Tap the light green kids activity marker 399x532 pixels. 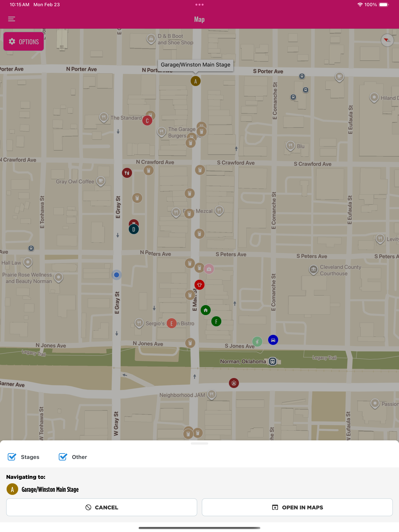pos(257,342)
